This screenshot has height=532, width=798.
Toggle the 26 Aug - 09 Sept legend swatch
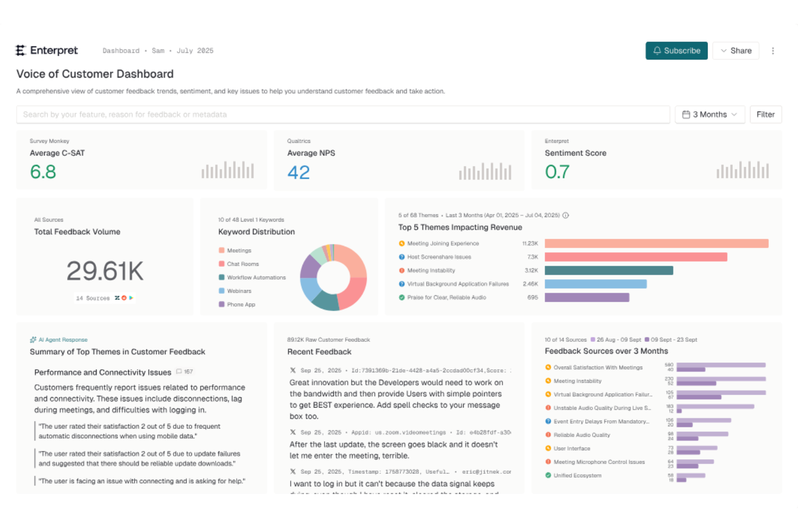592,340
